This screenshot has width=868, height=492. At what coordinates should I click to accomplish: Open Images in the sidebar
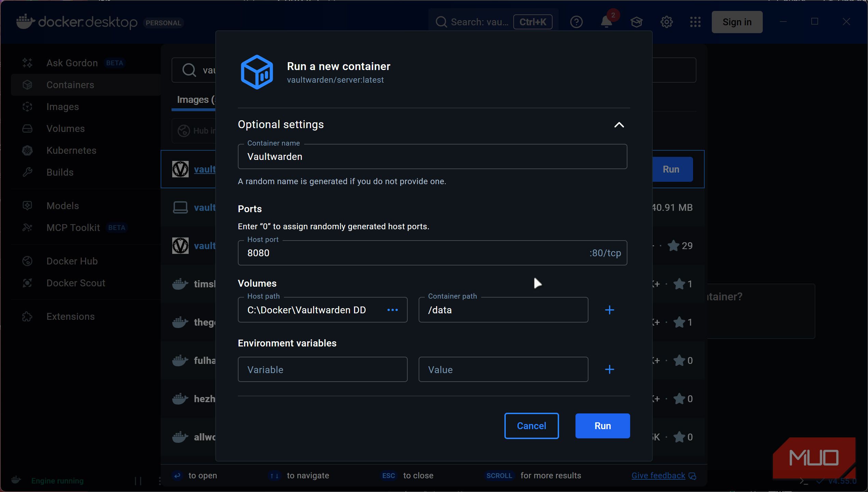click(x=85, y=107)
